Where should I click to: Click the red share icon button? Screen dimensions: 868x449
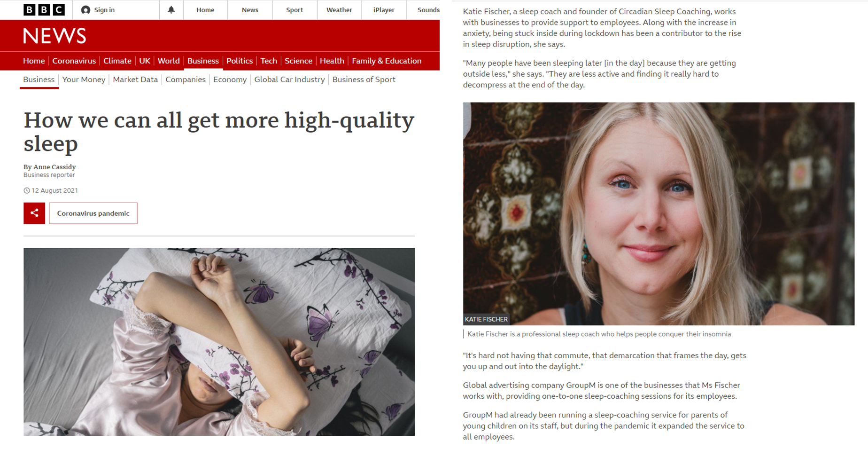point(34,213)
